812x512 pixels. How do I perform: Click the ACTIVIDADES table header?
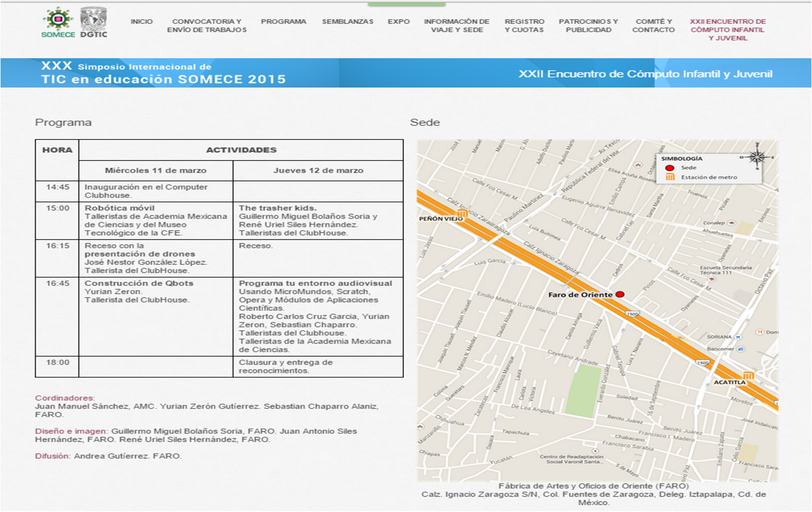pyautogui.click(x=241, y=150)
